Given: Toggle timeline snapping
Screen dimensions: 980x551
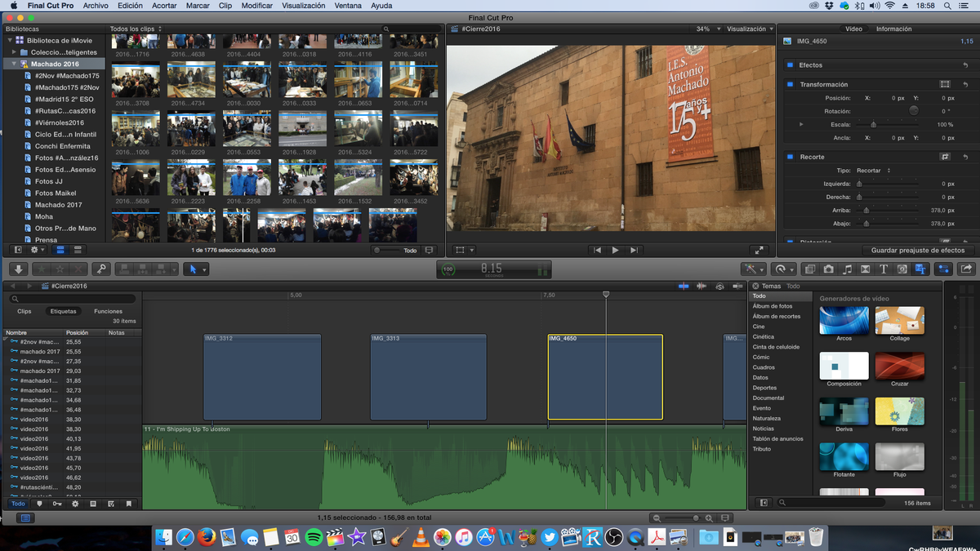Looking at the screenshot, I should click(x=737, y=287).
